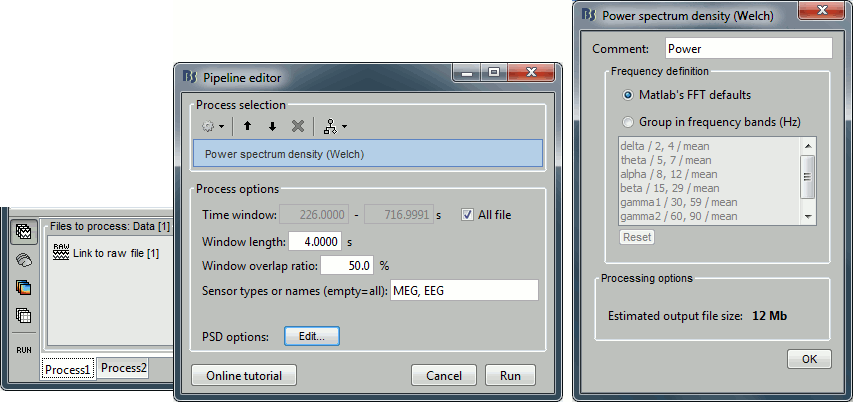Select the matrix file type icon
The height and width of the screenshot is (402, 853).
click(23, 316)
